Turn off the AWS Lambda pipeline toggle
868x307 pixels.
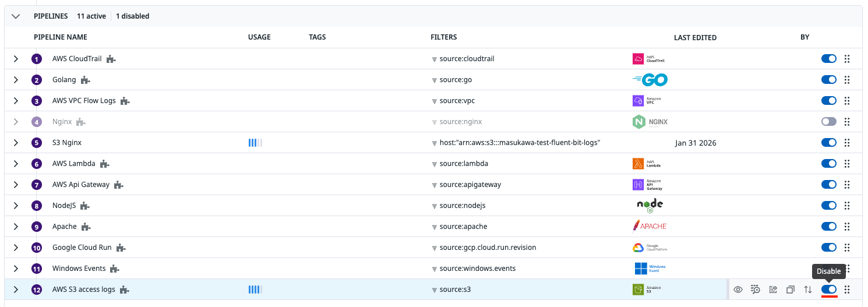click(828, 164)
